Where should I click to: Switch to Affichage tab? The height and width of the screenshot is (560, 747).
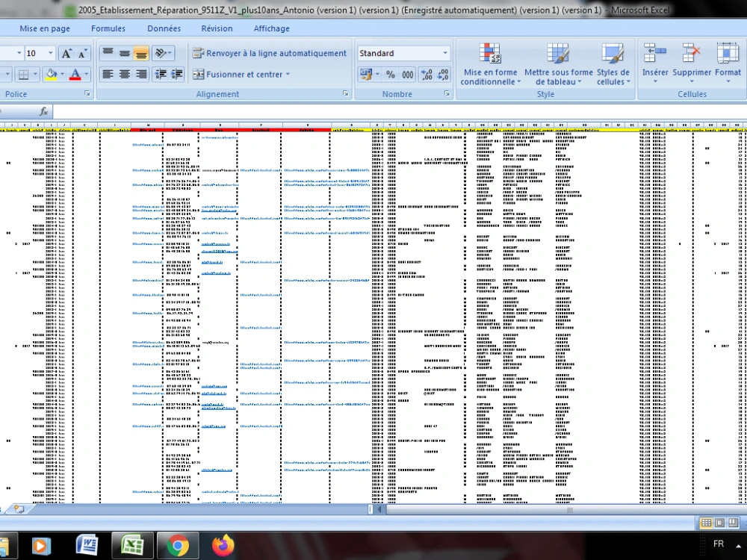[x=272, y=28]
